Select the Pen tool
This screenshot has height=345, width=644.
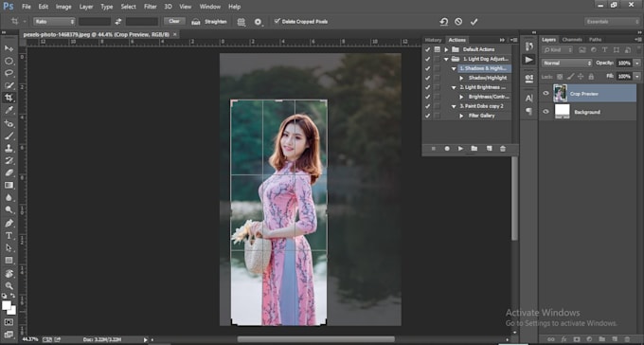click(9, 223)
